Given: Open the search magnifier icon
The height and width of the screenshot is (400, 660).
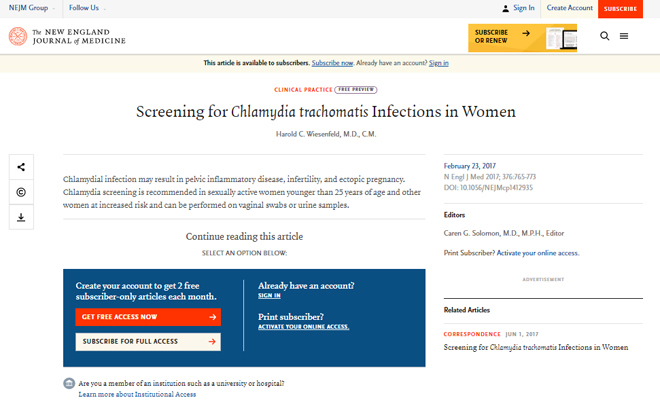Looking at the screenshot, I should pyautogui.click(x=604, y=36).
